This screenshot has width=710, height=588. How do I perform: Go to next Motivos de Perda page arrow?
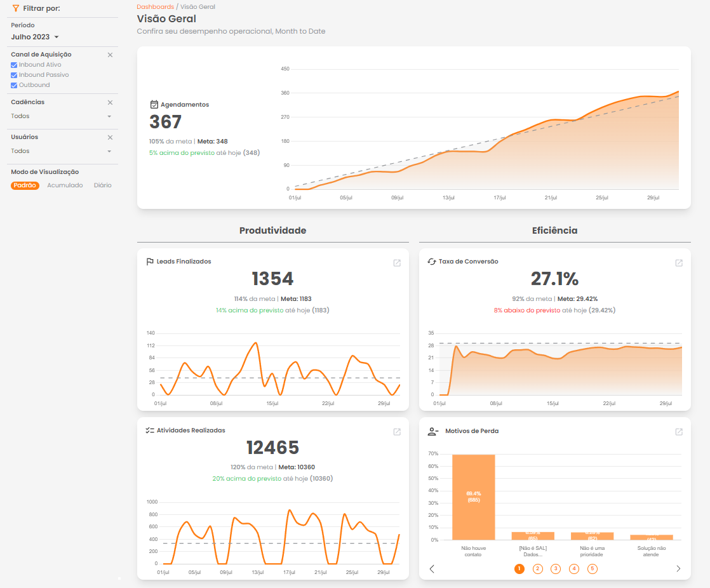678,569
